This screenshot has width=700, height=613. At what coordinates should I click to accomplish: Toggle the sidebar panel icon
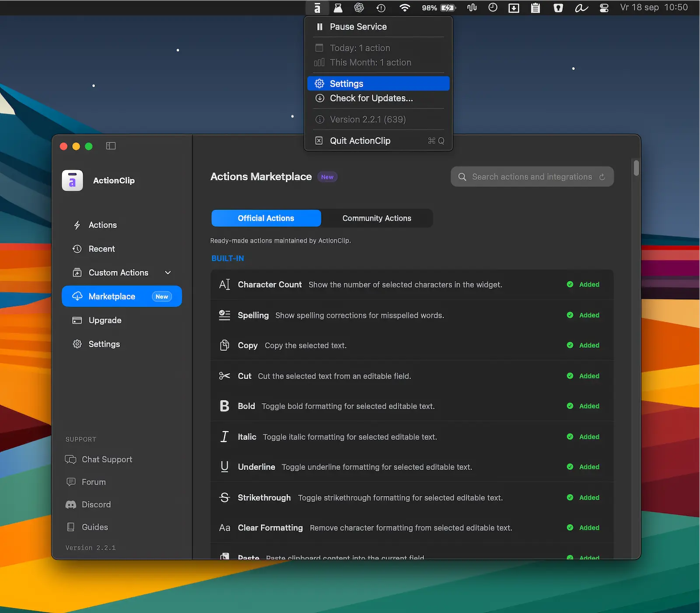tap(111, 146)
